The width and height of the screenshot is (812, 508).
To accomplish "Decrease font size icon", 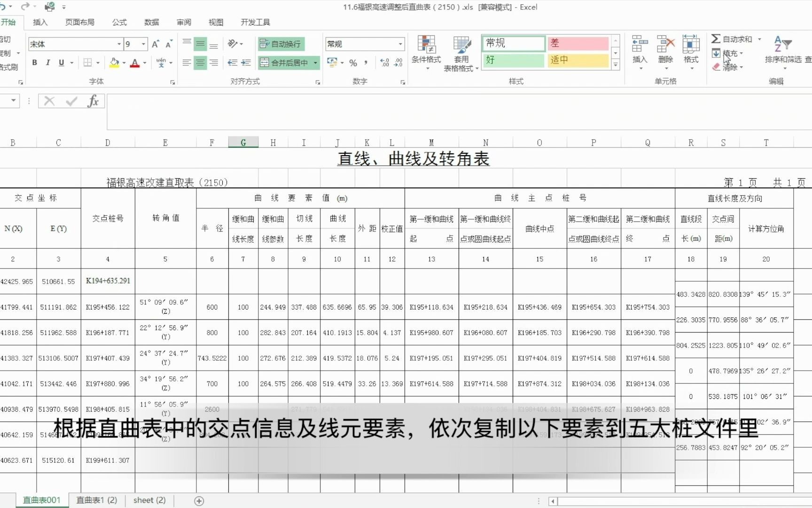I will (169, 44).
